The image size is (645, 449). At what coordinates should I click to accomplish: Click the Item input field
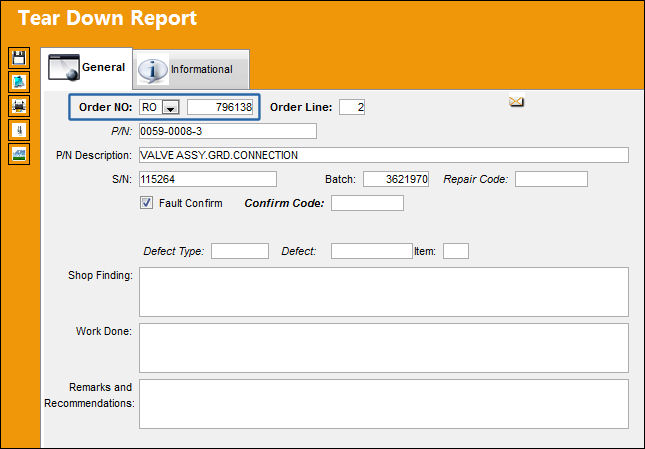[x=456, y=251]
